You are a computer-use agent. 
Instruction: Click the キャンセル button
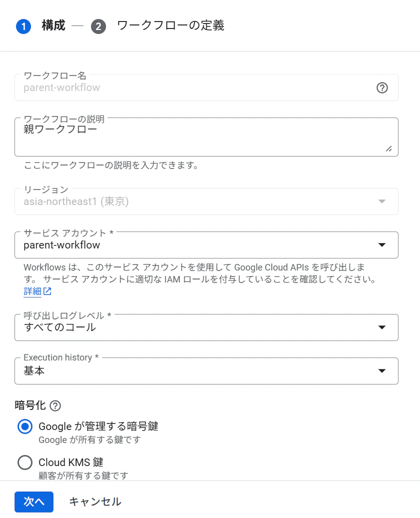95,502
